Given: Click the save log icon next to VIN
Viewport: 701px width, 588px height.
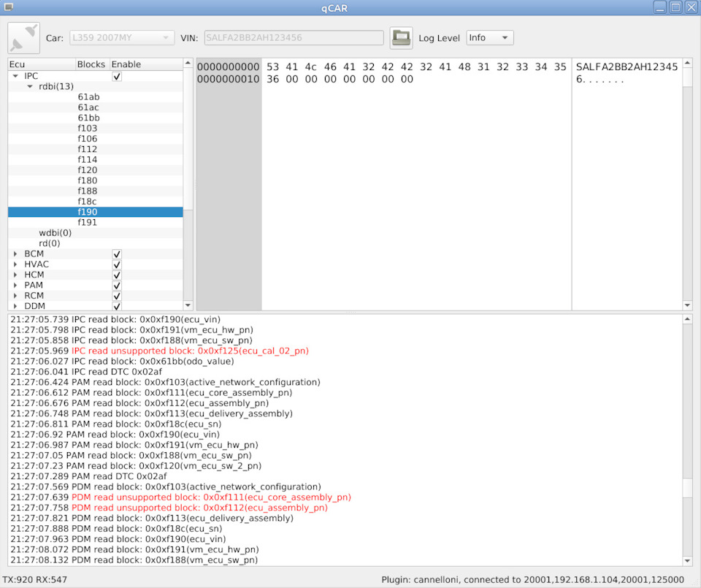Looking at the screenshot, I should (401, 38).
